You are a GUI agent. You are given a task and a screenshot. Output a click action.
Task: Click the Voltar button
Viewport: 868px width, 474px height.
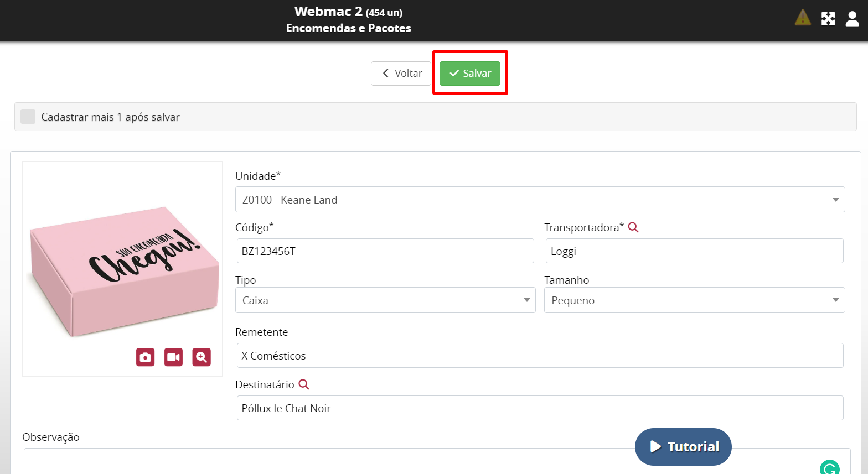[401, 74]
